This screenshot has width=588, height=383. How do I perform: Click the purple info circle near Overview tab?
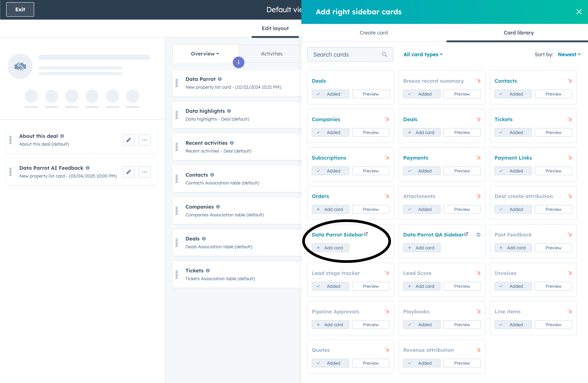coord(238,62)
